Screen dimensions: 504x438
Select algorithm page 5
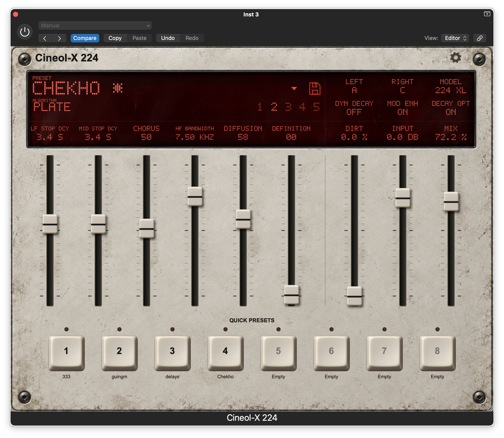coord(316,107)
